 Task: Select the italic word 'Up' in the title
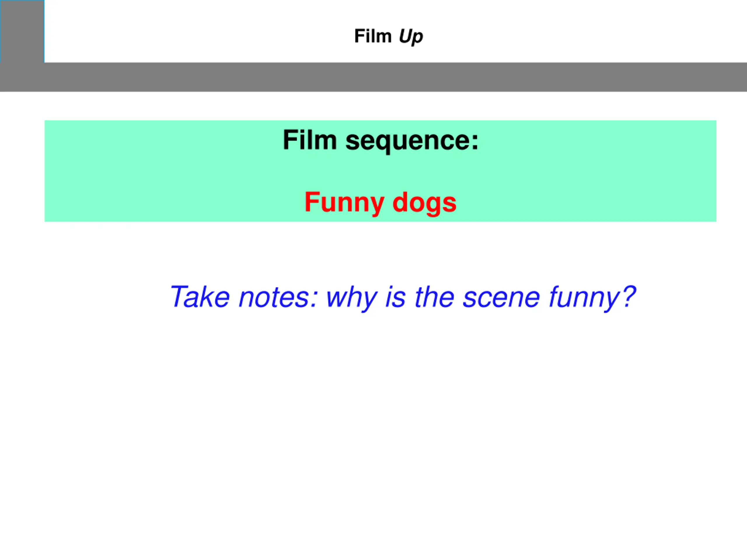click(411, 36)
